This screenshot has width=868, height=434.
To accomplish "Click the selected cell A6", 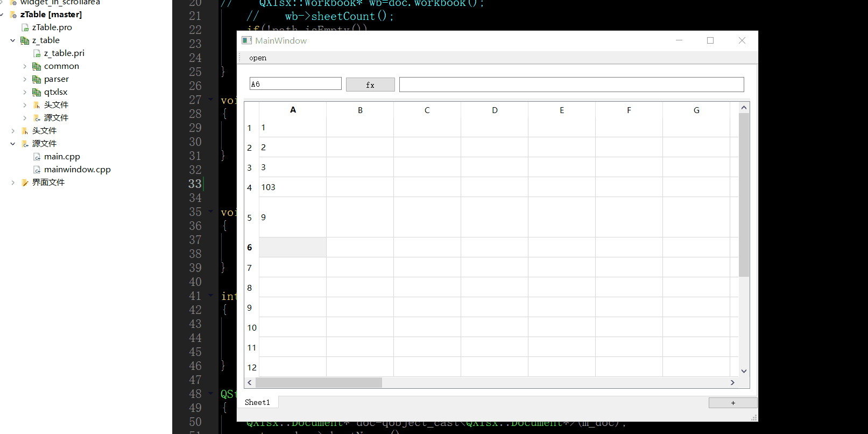I will pos(293,248).
